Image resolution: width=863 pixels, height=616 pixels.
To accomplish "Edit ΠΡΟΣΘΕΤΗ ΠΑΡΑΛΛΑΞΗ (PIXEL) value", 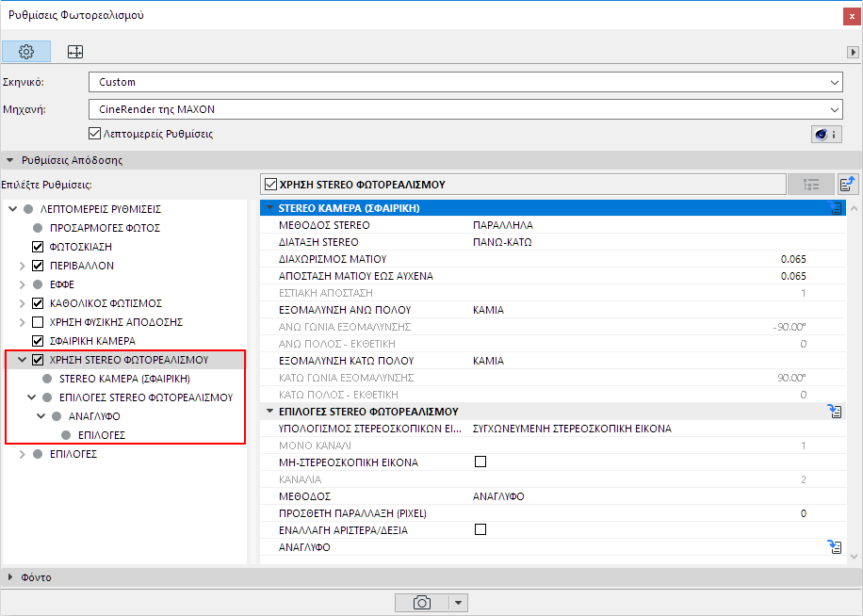I will [x=803, y=513].
